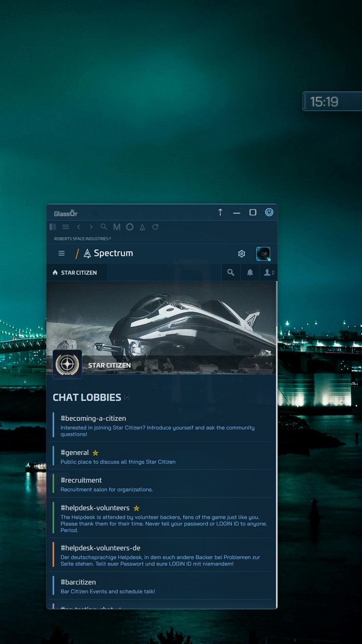Open the #barcitizen lobby
The width and height of the screenshot is (362, 644).
click(78, 582)
